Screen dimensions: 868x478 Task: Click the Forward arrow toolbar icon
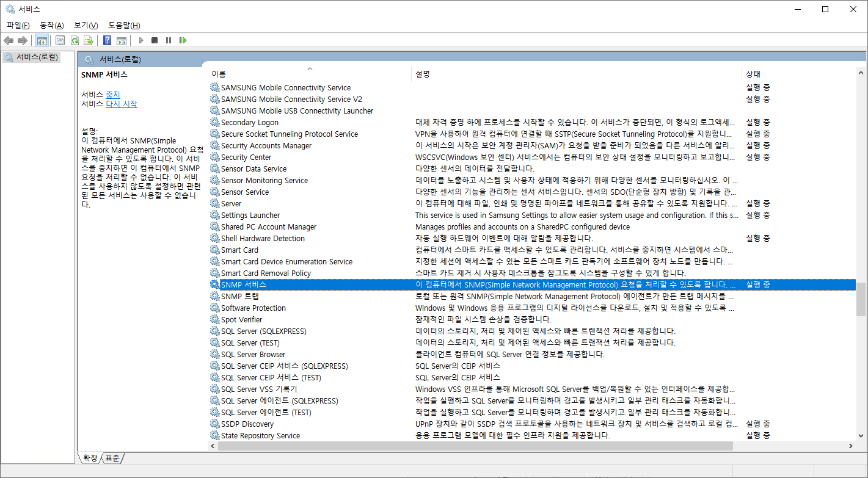click(x=23, y=40)
